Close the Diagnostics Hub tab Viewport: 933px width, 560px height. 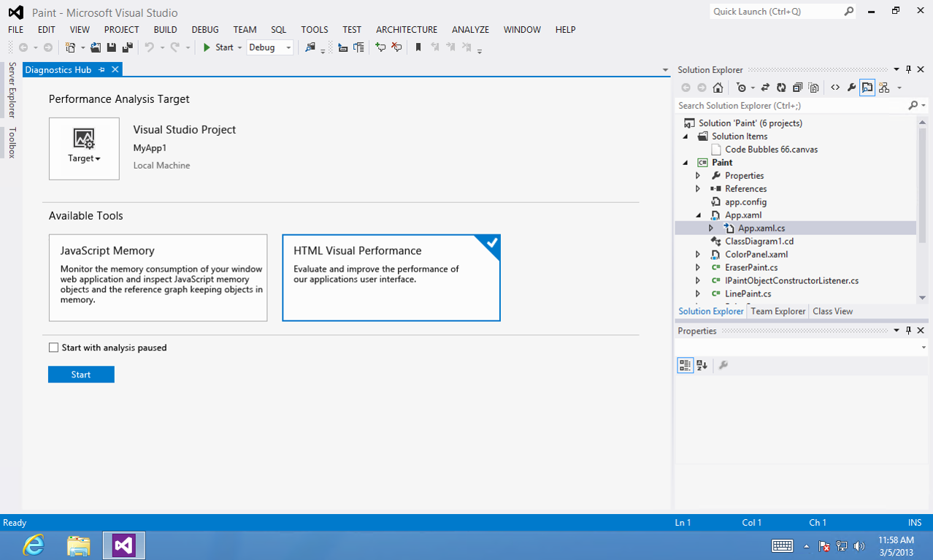pyautogui.click(x=115, y=69)
